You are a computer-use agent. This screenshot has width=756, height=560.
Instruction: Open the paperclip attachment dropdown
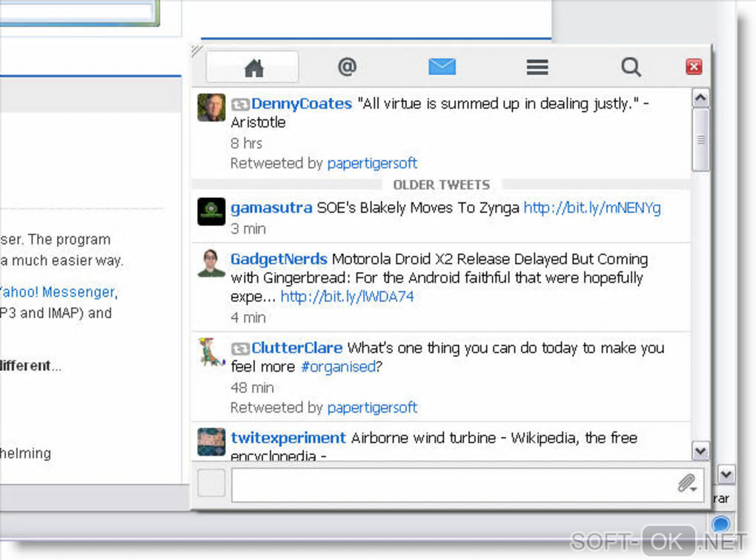coord(687,484)
